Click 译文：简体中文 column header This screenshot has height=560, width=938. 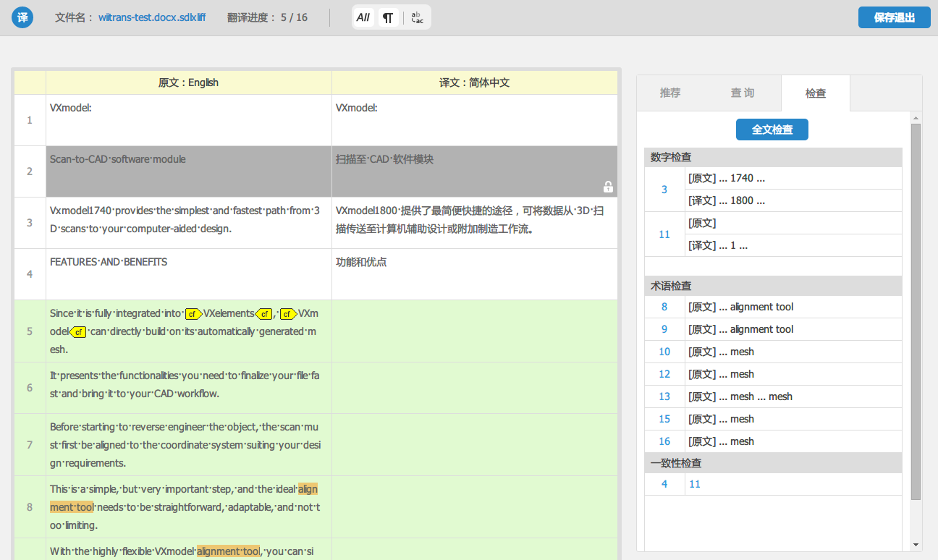475,82
